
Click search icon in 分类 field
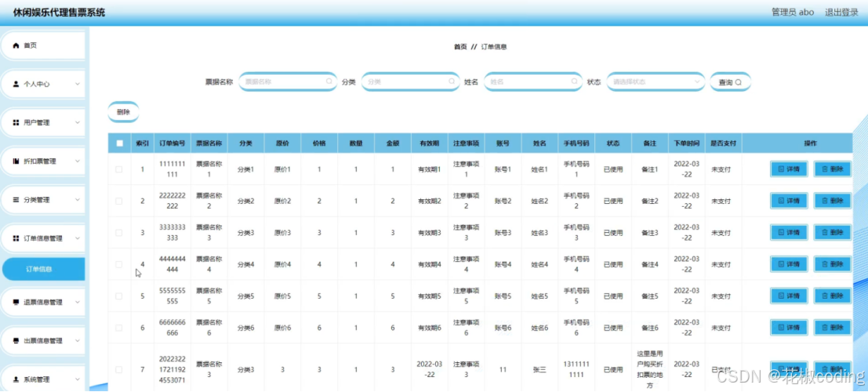pos(452,82)
